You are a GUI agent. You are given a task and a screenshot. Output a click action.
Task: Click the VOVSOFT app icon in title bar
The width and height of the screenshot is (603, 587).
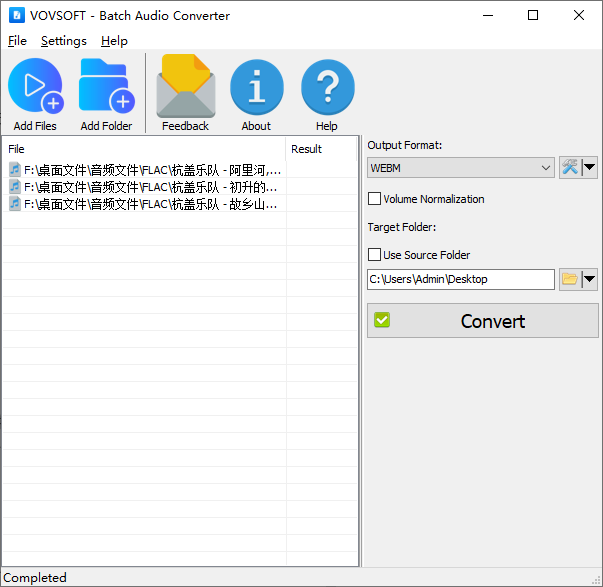[x=16, y=16]
